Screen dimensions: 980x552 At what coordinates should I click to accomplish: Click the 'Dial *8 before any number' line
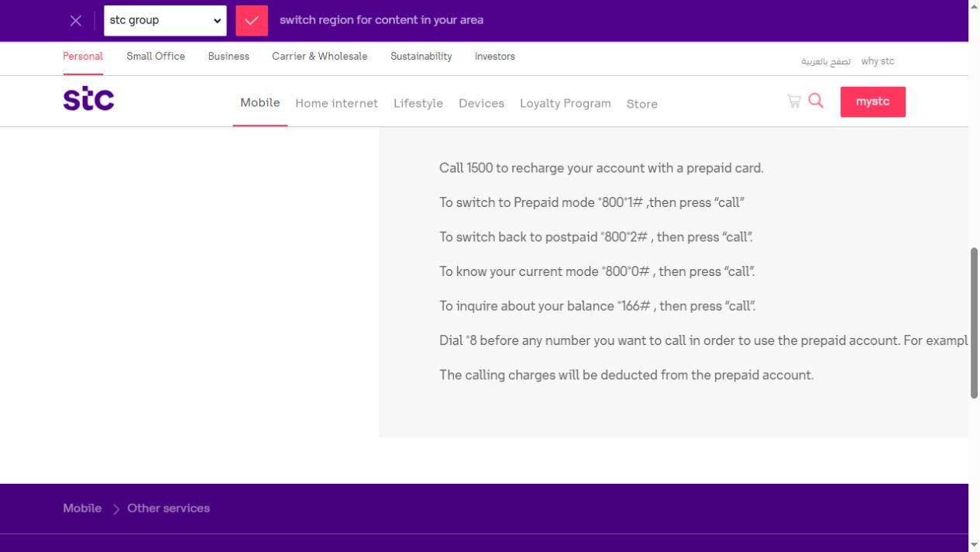click(x=703, y=340)
